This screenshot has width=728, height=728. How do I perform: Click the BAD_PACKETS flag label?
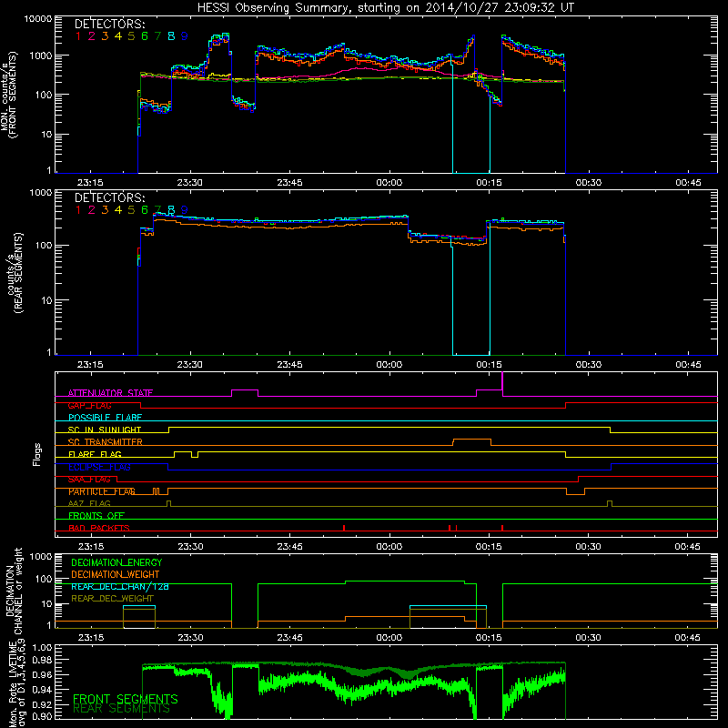pyautogui.click(x=99, y=529)
